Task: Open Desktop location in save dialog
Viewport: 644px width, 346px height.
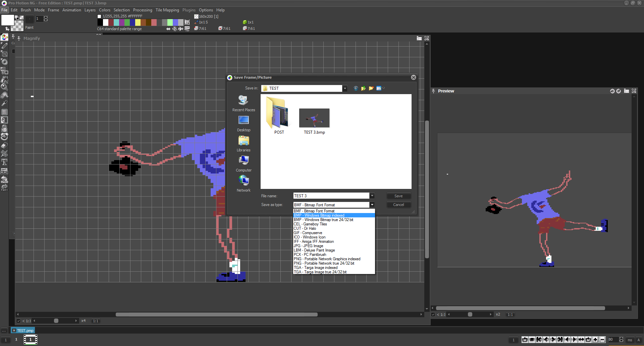Action: pyautogui.click(x=244, y=124)
